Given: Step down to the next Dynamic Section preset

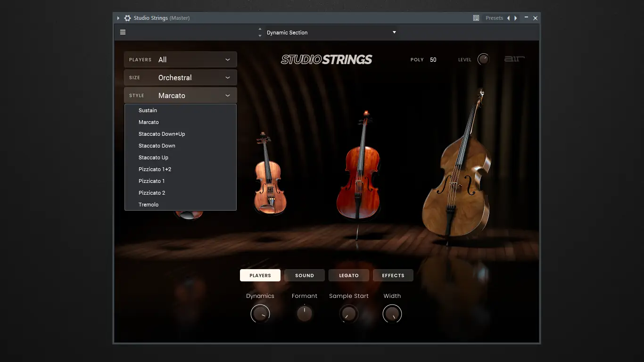Looking at the screenshot, I should (260, 36).
